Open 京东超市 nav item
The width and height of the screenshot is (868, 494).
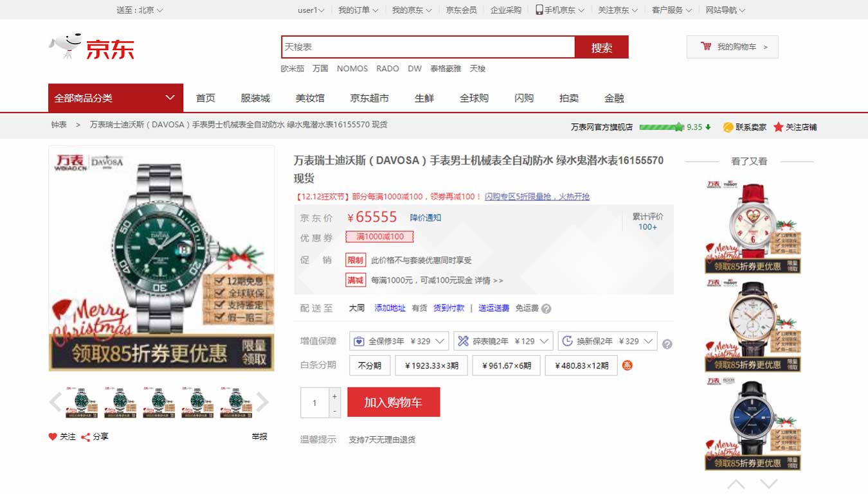pyautogui.click(x=370, y=98)
